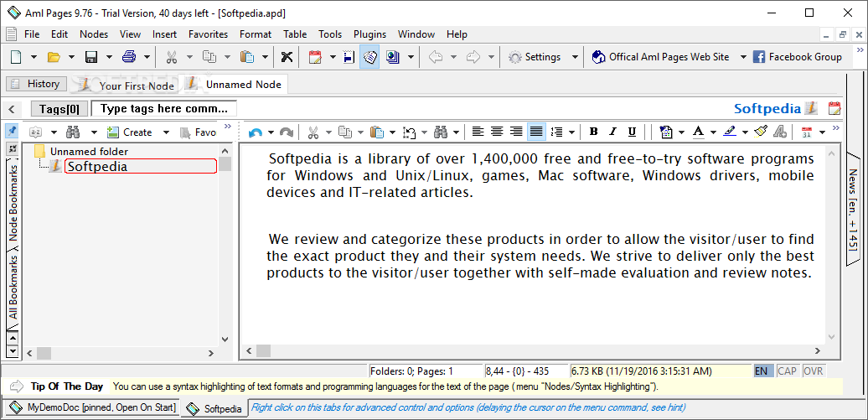Click the Tags[0] button
This screenshot has width=868, height=420.
coord(59,109)
